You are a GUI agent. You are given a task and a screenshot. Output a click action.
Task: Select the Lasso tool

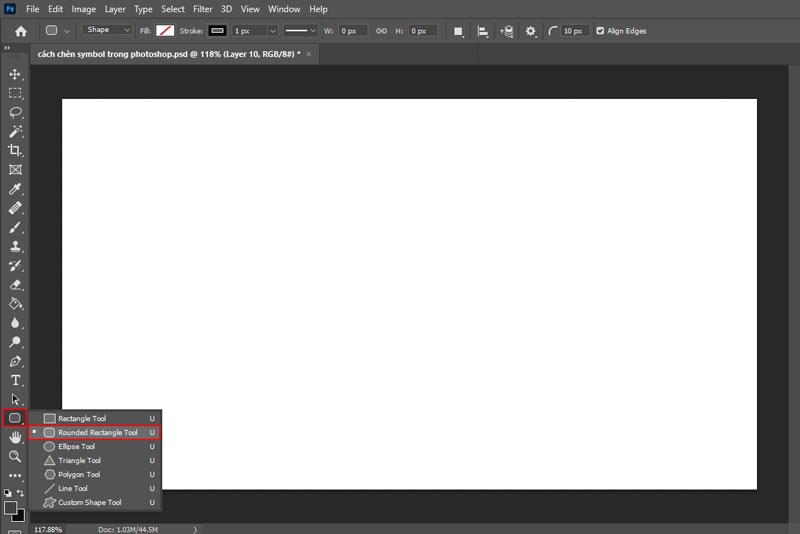click(x=15, y=112)
